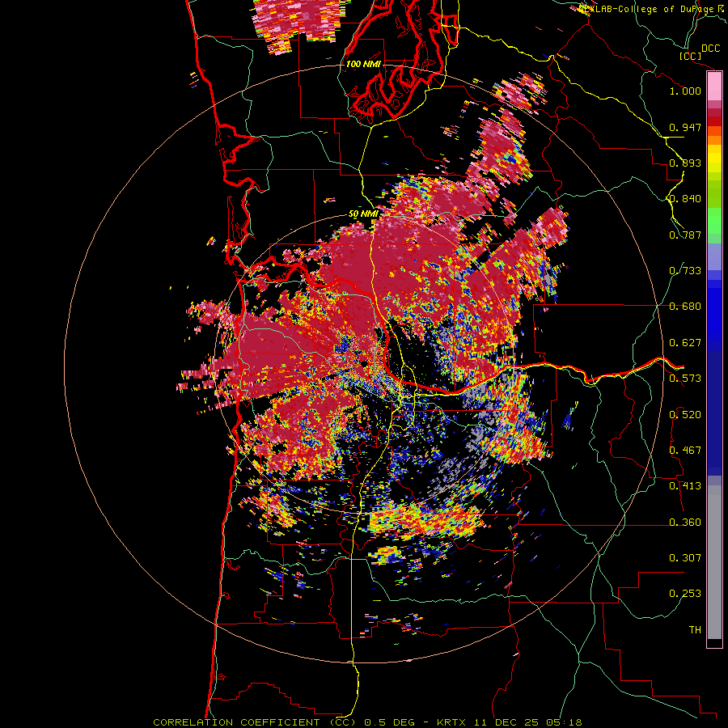Select the 1.000 scale value
Screen dimensions: 728x728
pyautogui.click(x=685, y=91)
